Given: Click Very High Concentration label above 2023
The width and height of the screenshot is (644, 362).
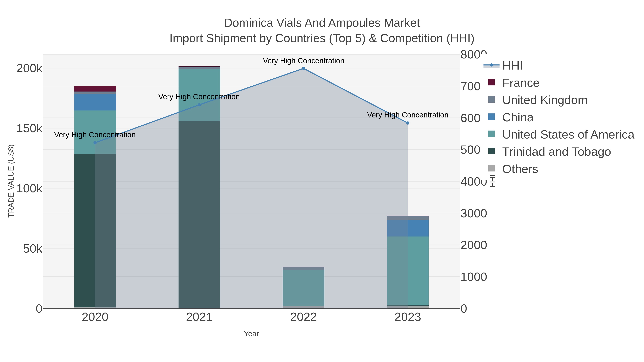Looking at the screenshot, I should (408, 115).
